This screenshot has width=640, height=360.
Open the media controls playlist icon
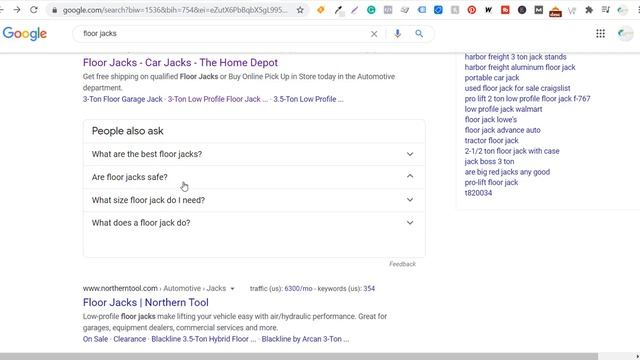click(605, 10)
